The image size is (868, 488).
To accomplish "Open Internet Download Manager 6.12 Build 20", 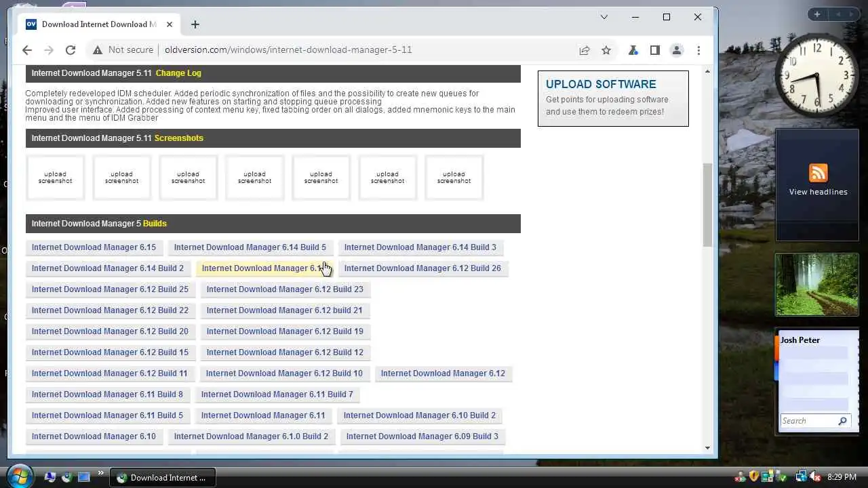I will [110, 331].
